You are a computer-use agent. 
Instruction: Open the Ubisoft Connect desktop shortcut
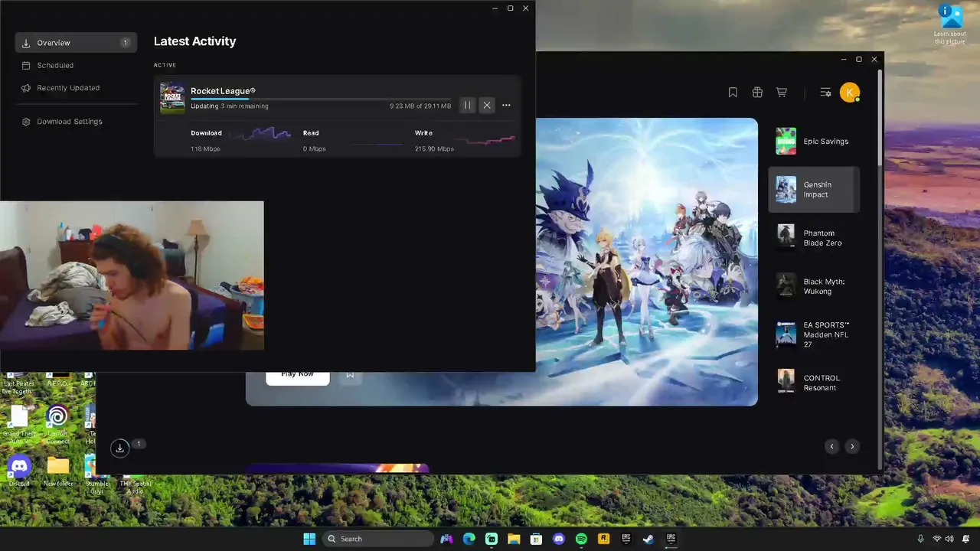(x=57, y=424)
